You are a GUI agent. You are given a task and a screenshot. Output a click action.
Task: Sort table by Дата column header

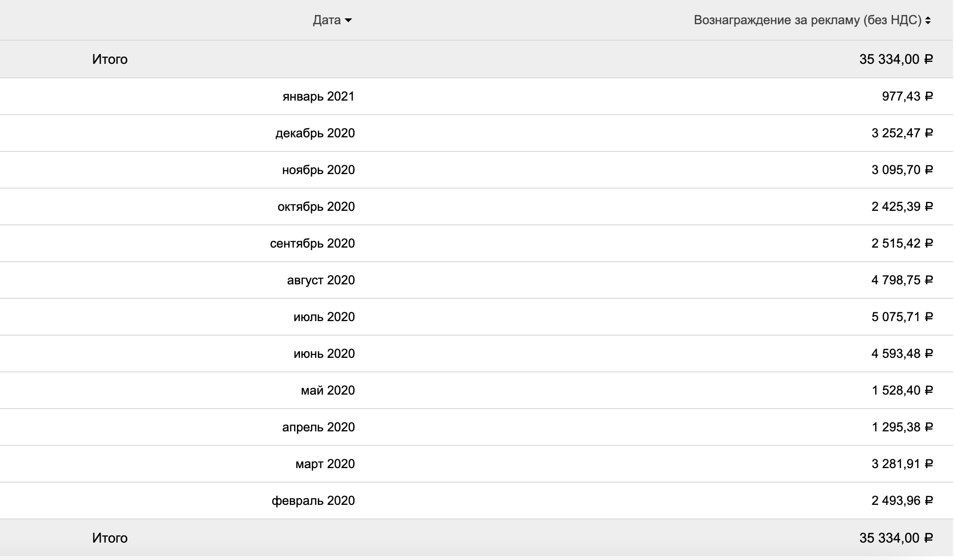pyautogui.click(x=327, y=20)
